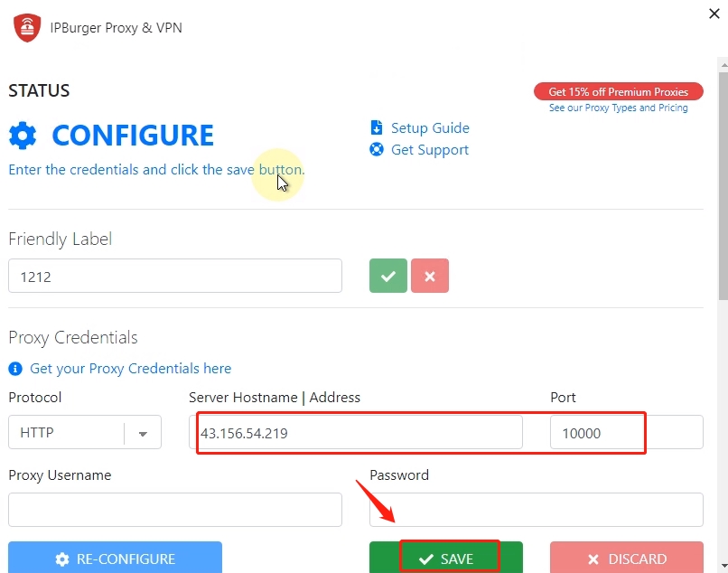Click the IPBurger shield logo icon
728x573 pixels.
[27, 27]
